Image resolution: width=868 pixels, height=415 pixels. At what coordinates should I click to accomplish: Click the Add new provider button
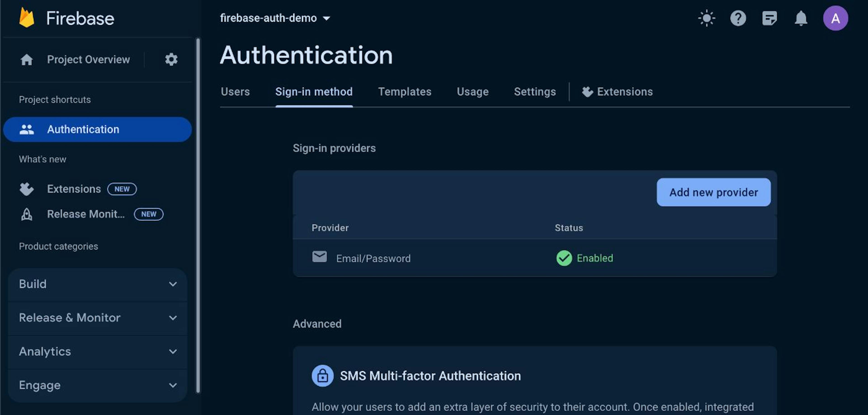pyautogui.click(x=713, y=192)
